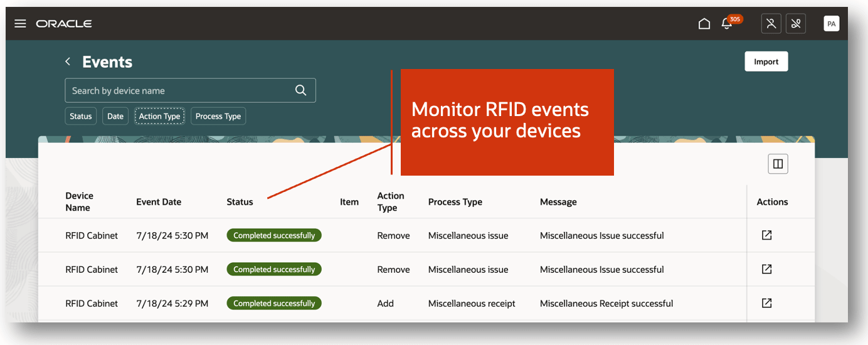The width and height of the screenshot is (868, 345).
Task: Click the Actions column header
Action: click(x=772, y=202)
